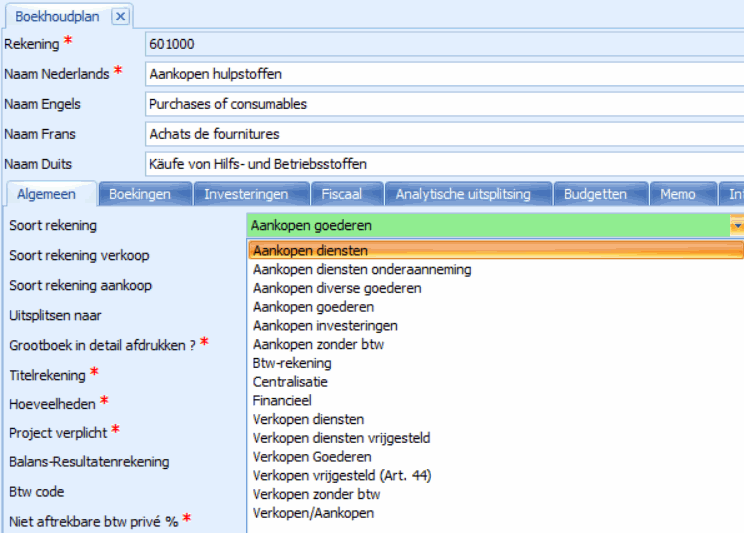
Task: Open Analytische uitsplitsing tab
Action: [462, 195]
